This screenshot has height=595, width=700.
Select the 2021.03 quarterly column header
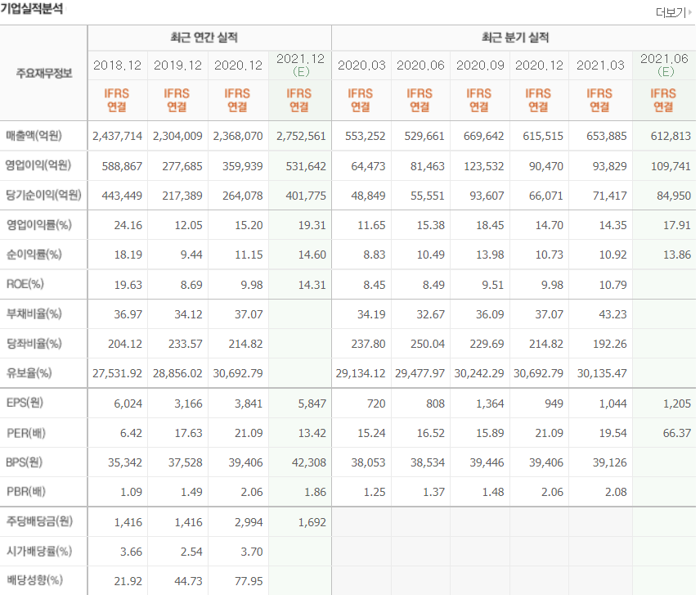pyautogui.click(x=600, y=65)
